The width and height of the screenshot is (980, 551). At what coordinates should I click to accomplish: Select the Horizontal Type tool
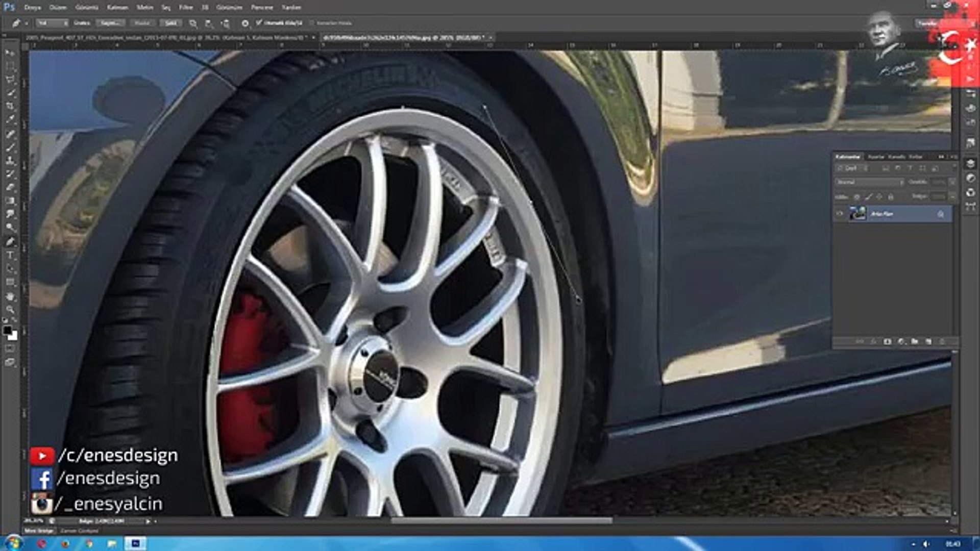pyautogui.click(x=10, y=255)
